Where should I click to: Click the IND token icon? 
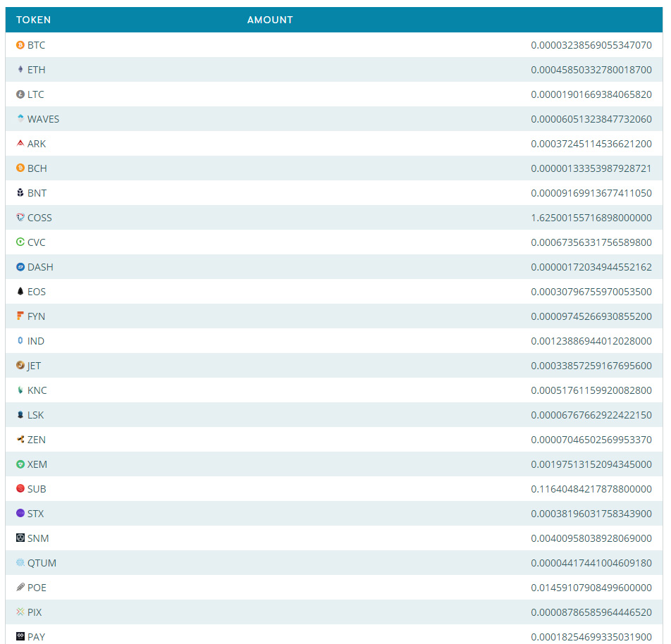click(20, 340)
